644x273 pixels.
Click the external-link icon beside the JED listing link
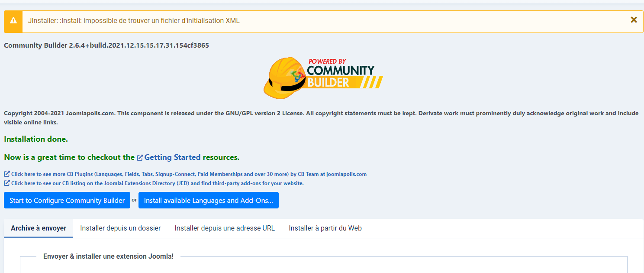tap(7, 183)
